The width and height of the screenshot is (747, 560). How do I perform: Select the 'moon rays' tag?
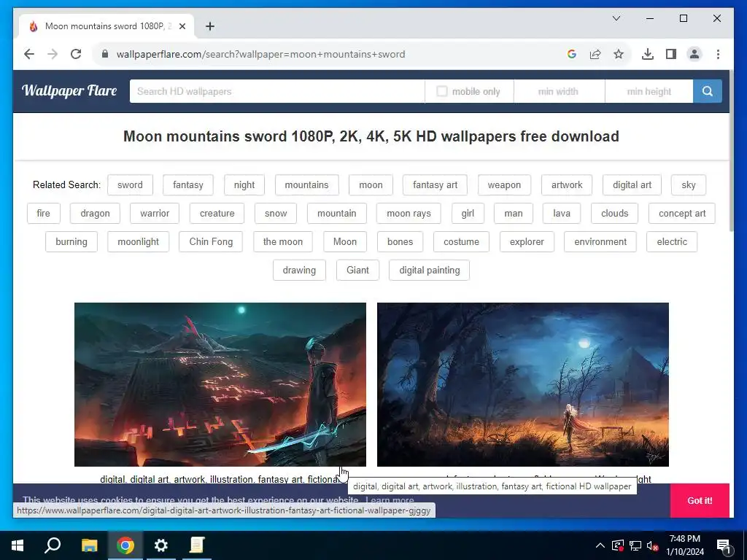tap(409, 214)
